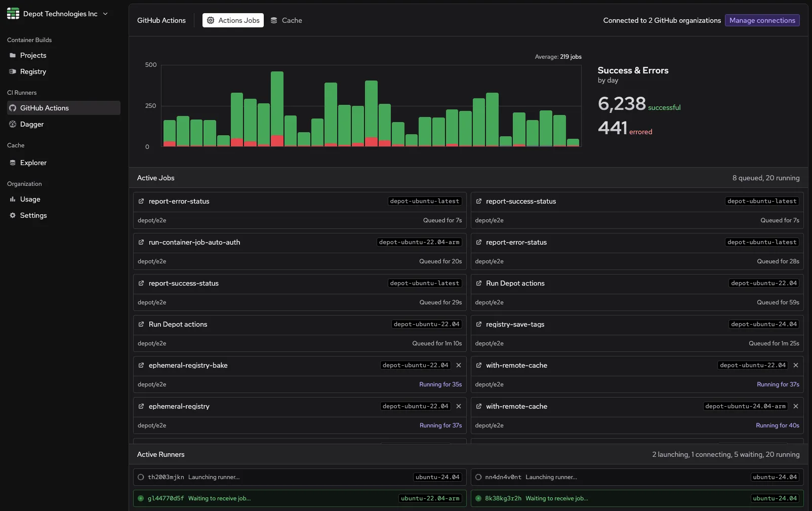Click the Projects folder icon
The width and height of the screenshot is (812, 511).
coord(12,55)
